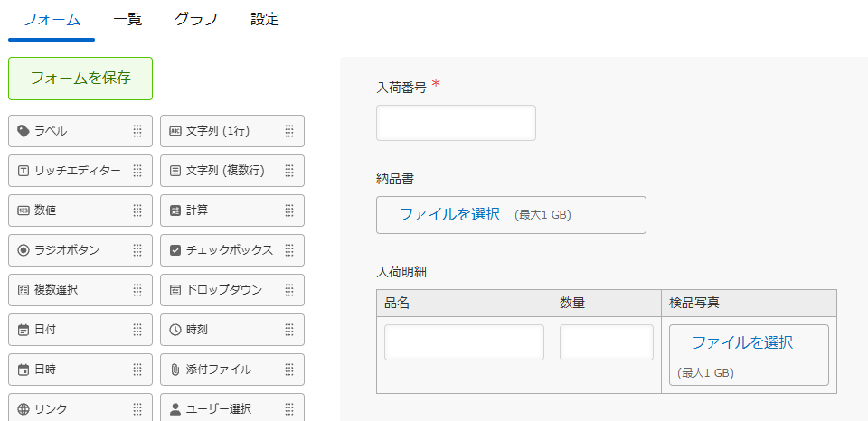This screenshot has width=868, height=421.
Task: Open the グラフ tab
Action: [196, 20]
